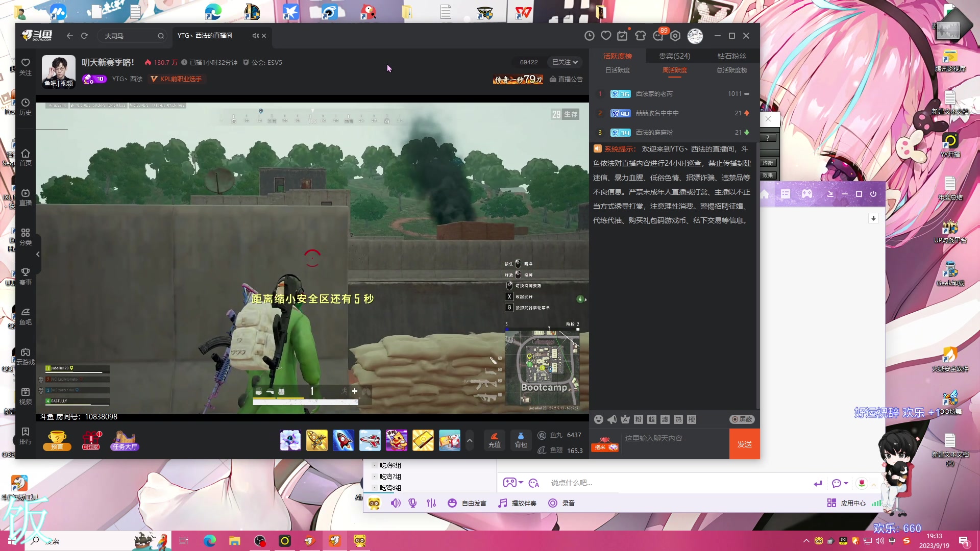Viewport: 980px width, 551px height.
Task: Open 背包 backpack button
Action: click(x=521, y=440)
